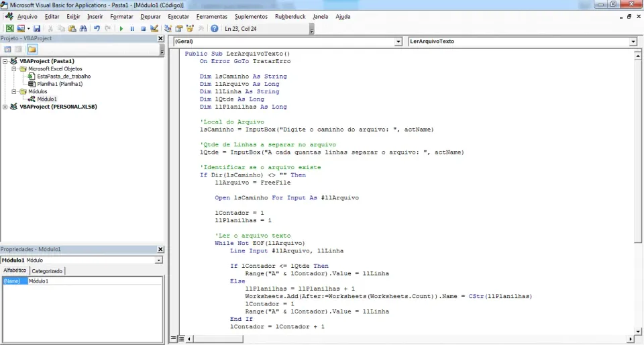Image resolution: width=644 pixels, height=345 pixels.
Task: Click the Redo arrow icon
Action: (x=107, y=28)
